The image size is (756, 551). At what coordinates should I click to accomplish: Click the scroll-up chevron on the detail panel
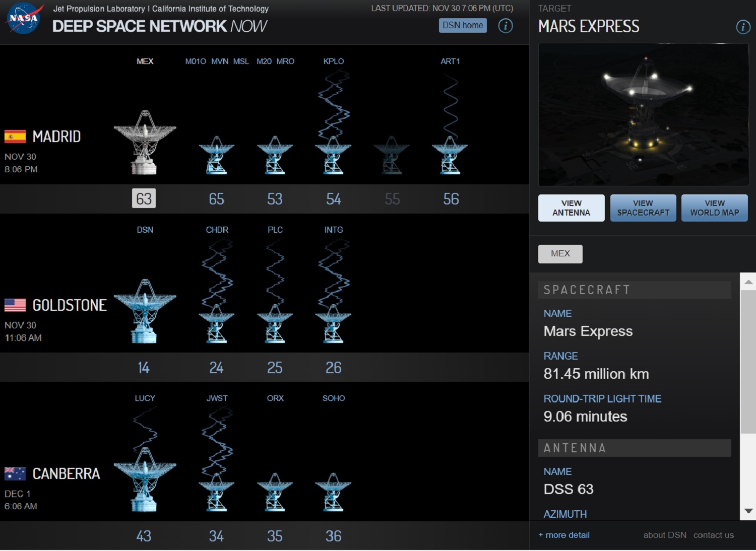pyautogui.click(x=747, y=281)
